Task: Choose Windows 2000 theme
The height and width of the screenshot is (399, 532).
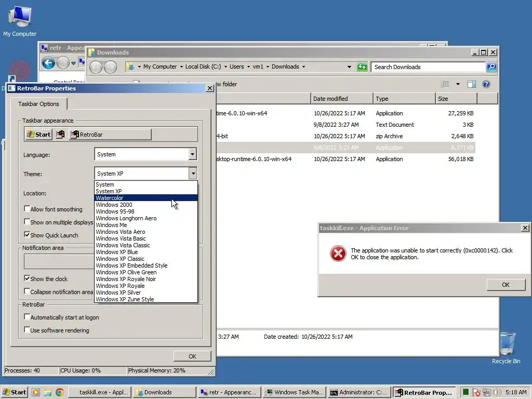Action: [146, 205]
